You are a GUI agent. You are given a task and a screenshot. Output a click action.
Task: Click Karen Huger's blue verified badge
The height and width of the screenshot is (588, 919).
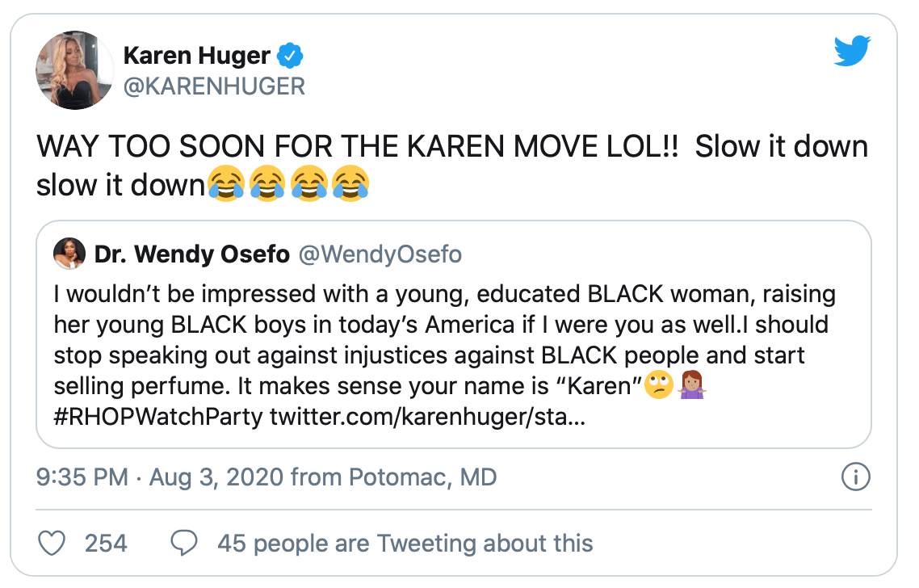290,57
